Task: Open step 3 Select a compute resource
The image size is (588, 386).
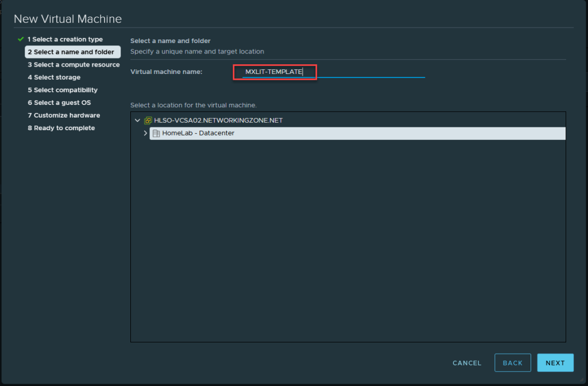Action: click(x=73, y=65)
